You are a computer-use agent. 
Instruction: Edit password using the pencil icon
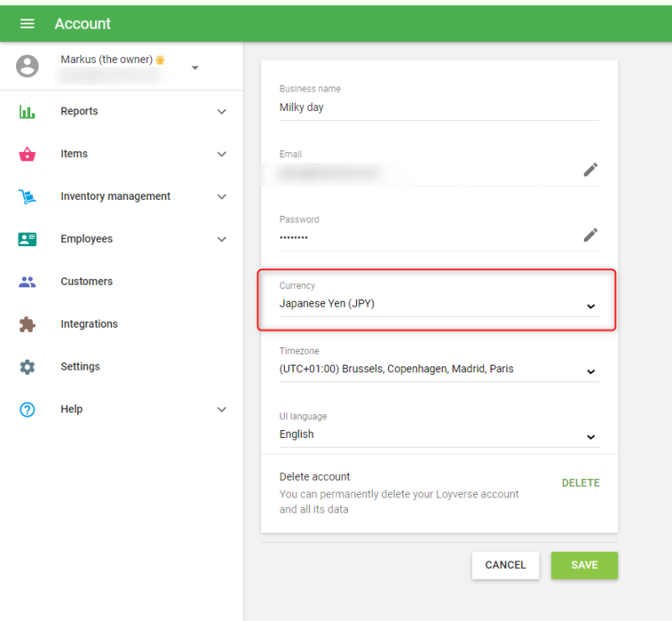[591, 235]
